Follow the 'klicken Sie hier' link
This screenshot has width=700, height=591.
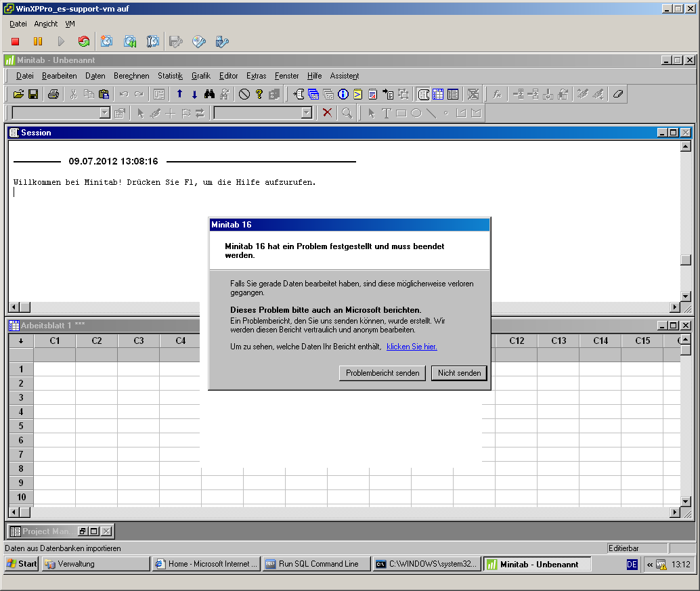412,347
